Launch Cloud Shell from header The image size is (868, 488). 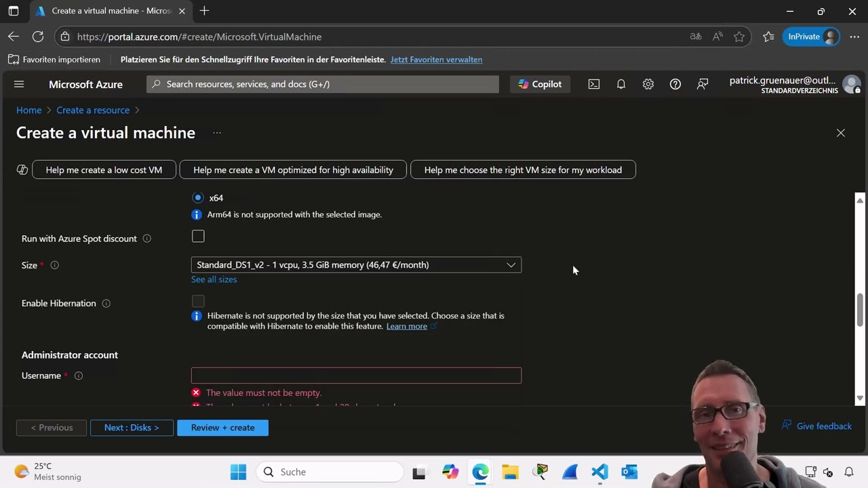click(594, 84)
